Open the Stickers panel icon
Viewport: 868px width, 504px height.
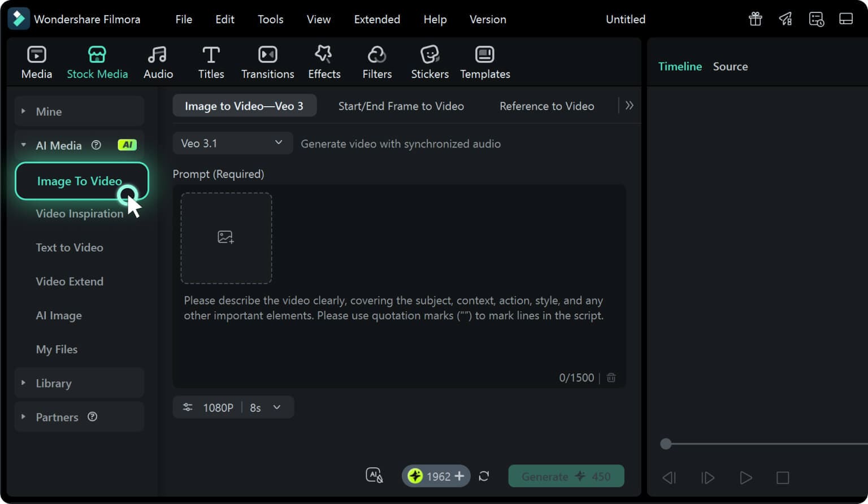[429, 61]
